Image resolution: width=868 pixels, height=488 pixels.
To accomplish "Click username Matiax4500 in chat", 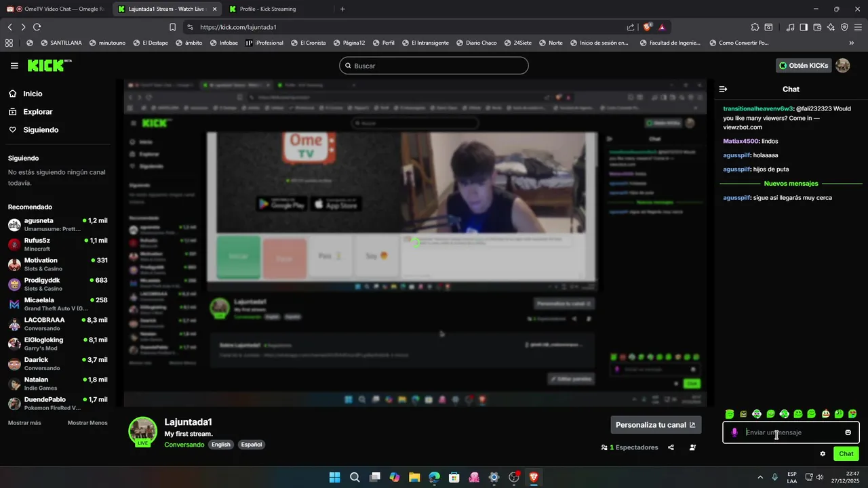I will pos(741,141).
